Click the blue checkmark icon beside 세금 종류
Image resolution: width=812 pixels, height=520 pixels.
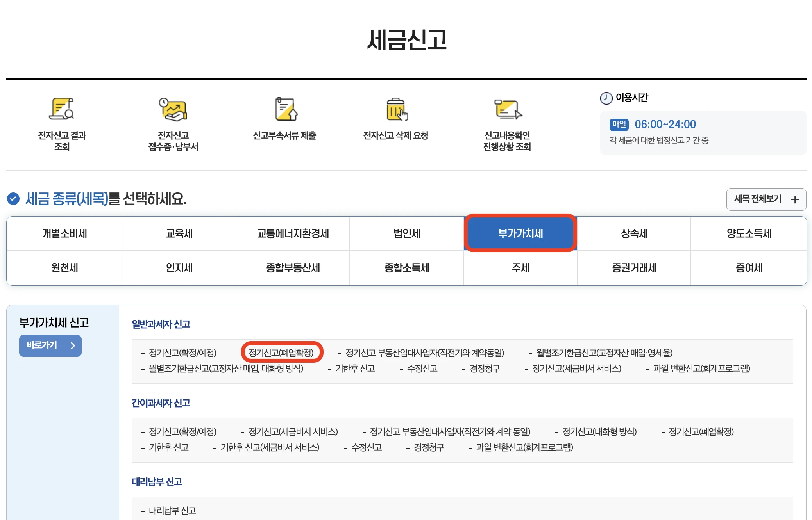[13, 199]
